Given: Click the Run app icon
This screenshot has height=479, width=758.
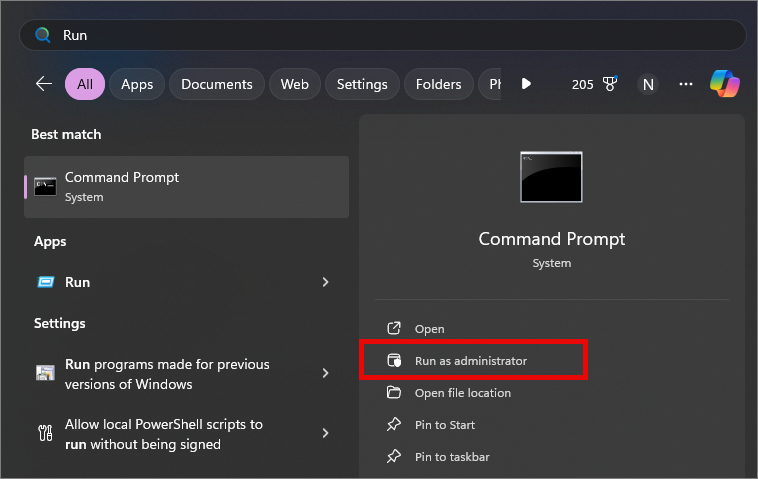Looking at the screenshot, I should [46, 282].
